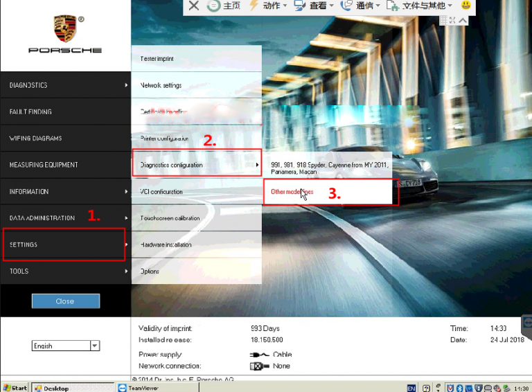The image size is (532, 392).
Task: Click the red V antivirus shield tray icon
Action: (450, 389)
